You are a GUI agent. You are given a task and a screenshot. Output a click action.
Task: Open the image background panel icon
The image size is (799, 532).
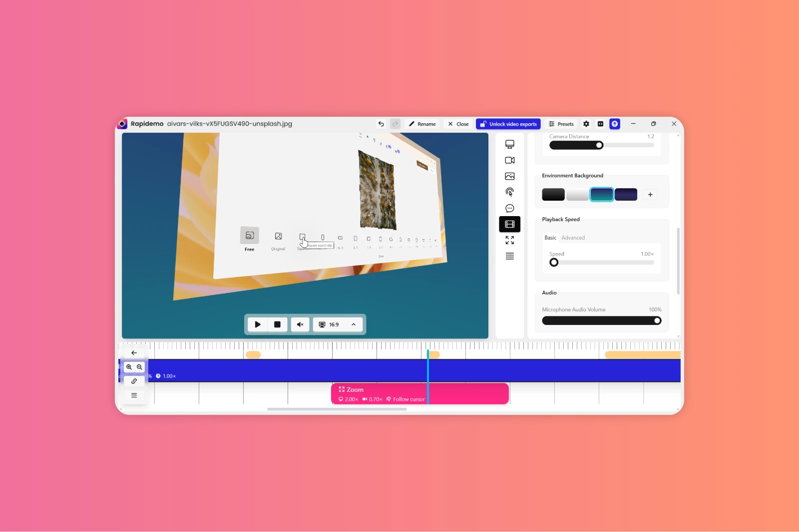pyautogui.click(x=509, y=176)
